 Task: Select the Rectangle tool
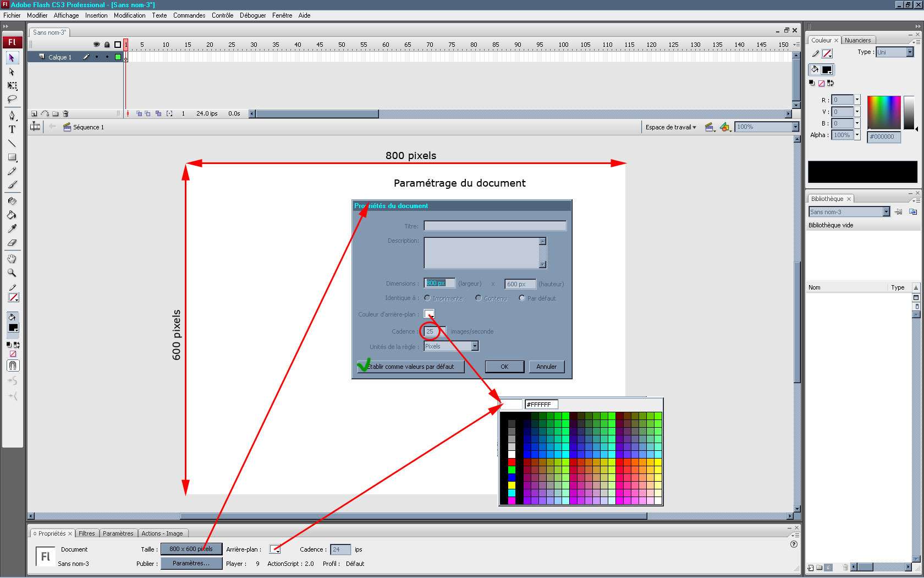tap(12, 157)
